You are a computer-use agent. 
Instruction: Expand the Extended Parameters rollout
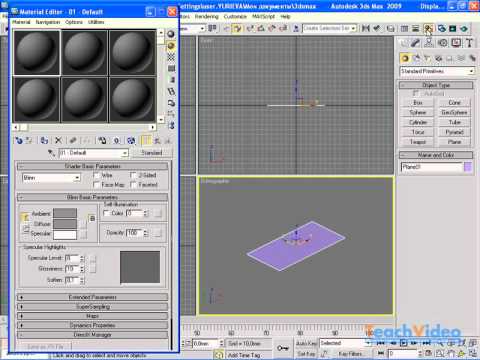[x=92, y=297]
